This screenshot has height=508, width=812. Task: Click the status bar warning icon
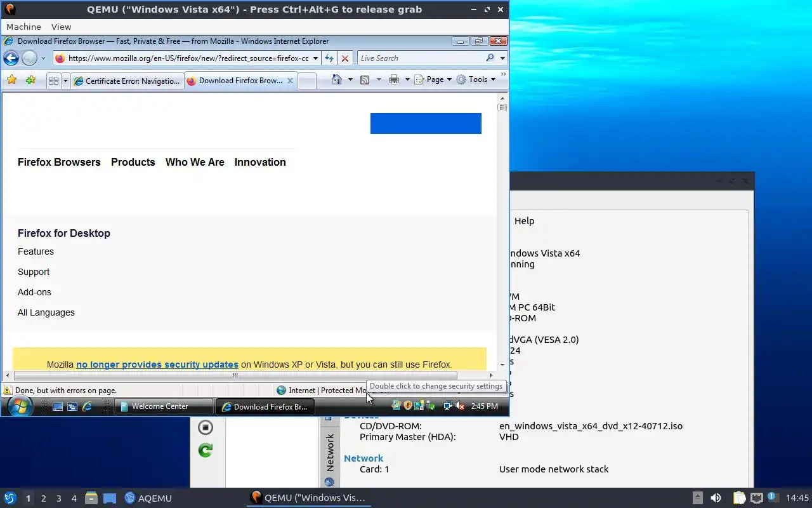pos(8,391)
